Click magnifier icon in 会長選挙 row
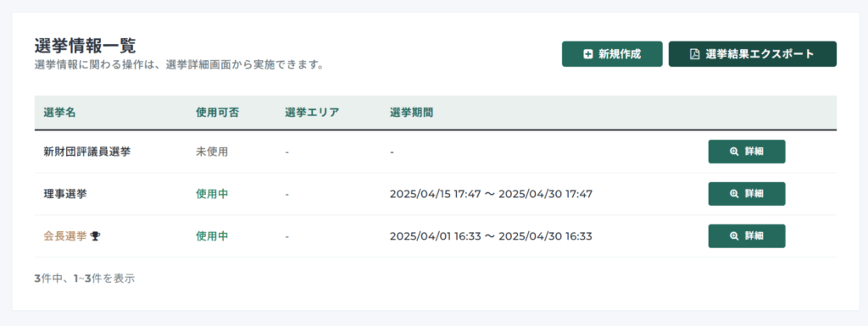 click(x=734, y=236)
